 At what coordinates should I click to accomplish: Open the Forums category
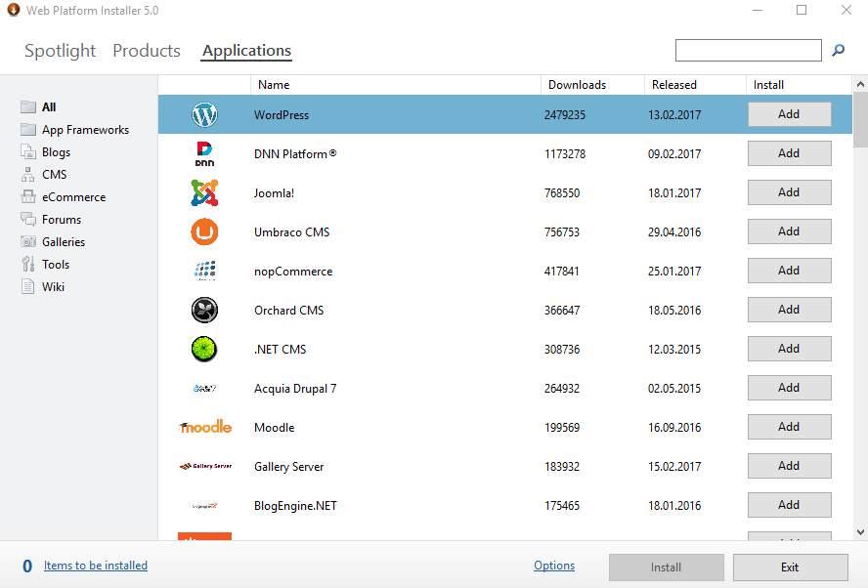(62, 220)
